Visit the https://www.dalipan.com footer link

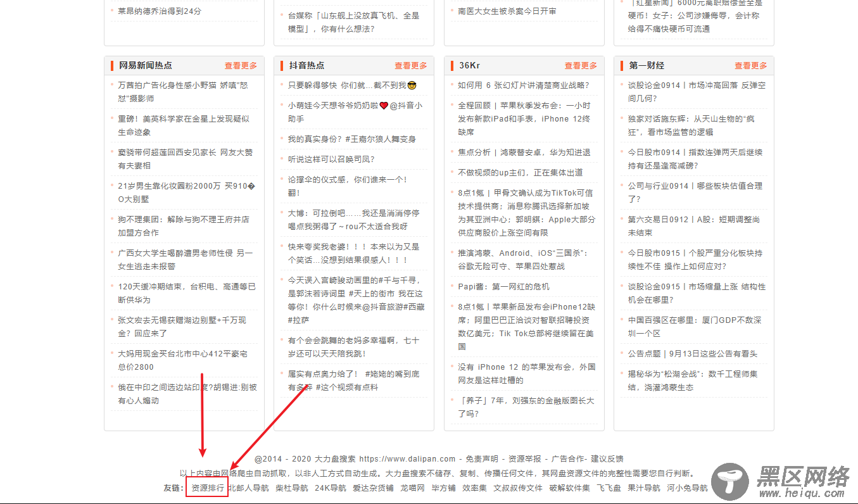pos(407,459)
